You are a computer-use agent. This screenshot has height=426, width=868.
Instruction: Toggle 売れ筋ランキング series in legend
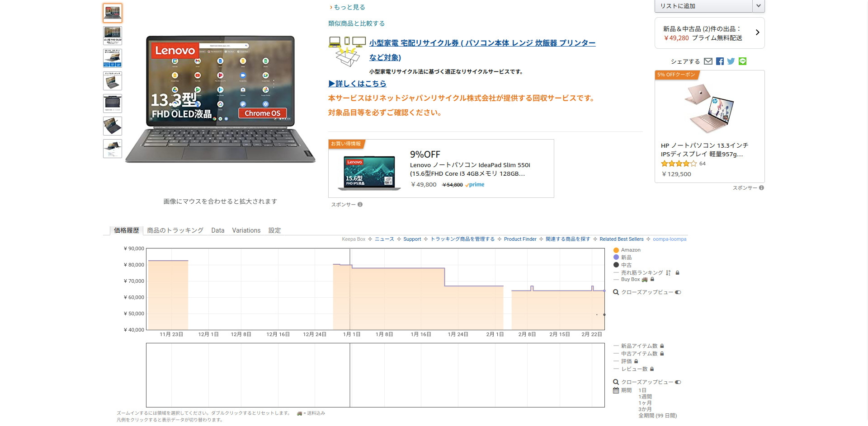click(x=638, y=273)
